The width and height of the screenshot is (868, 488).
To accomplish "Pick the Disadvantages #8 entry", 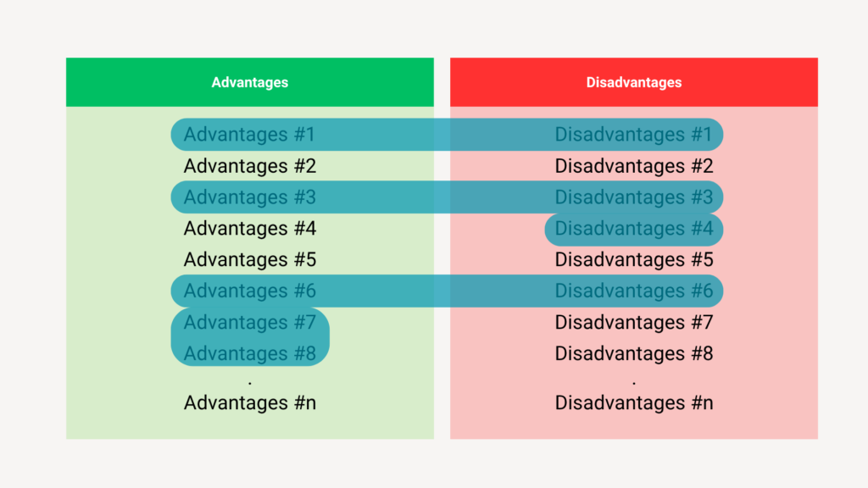I will click(634, 353).
